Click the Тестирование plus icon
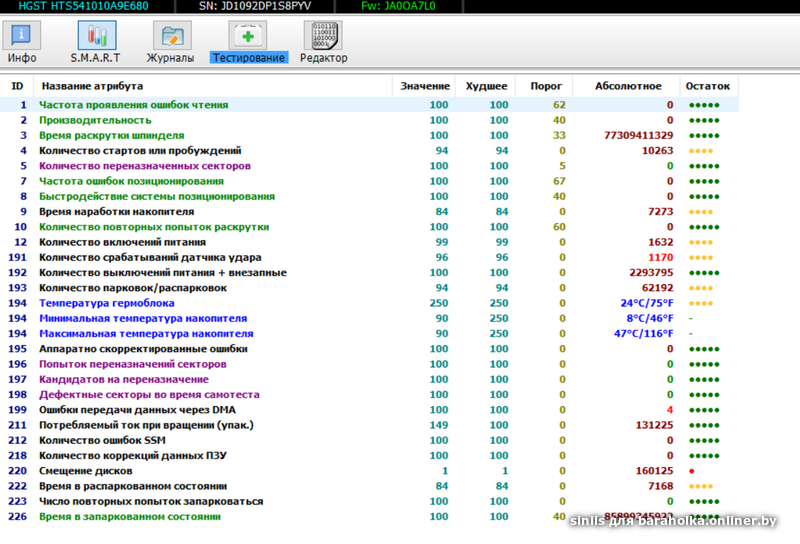The height and width of the screenshot is (544, 800). (x=248, y=35)
